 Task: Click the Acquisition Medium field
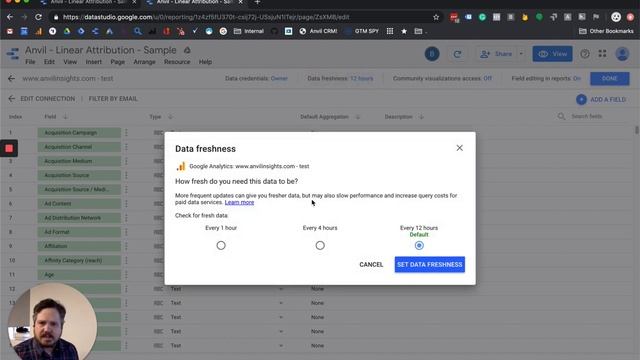coord(79,161)
